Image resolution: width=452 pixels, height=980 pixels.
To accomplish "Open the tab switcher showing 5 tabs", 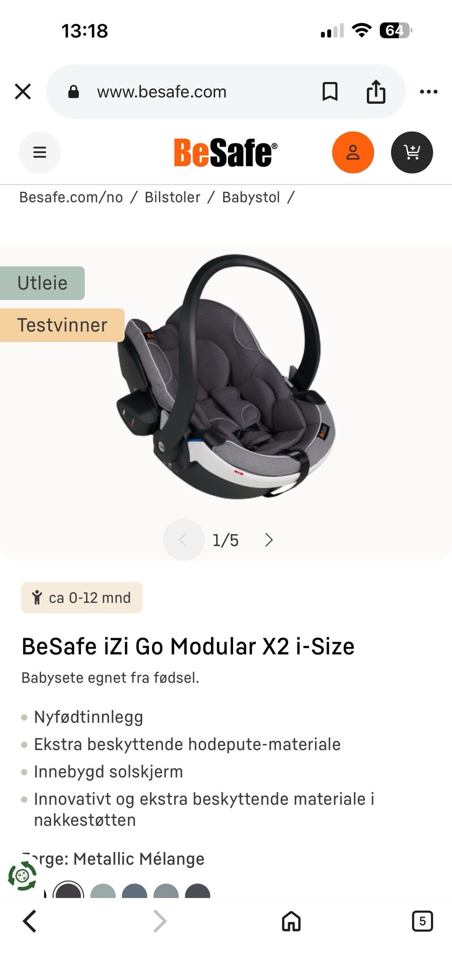I will click(422, 921).
